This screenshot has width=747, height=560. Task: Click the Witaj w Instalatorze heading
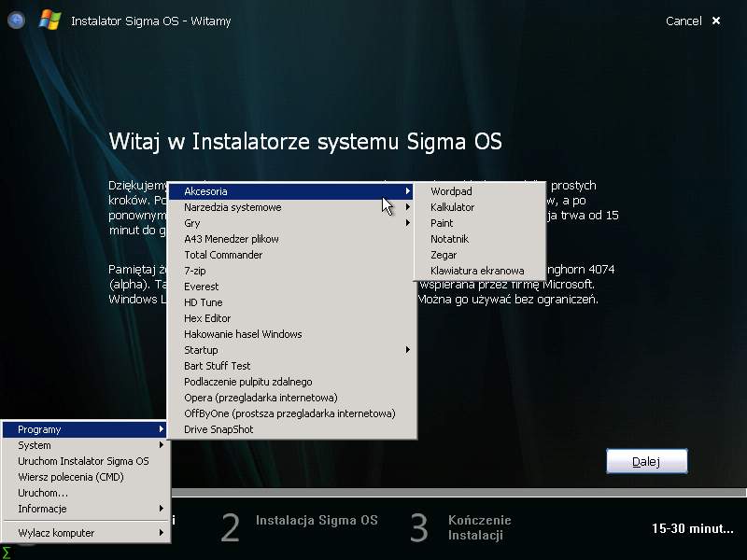pyautogui.click(x=305, y=142)
